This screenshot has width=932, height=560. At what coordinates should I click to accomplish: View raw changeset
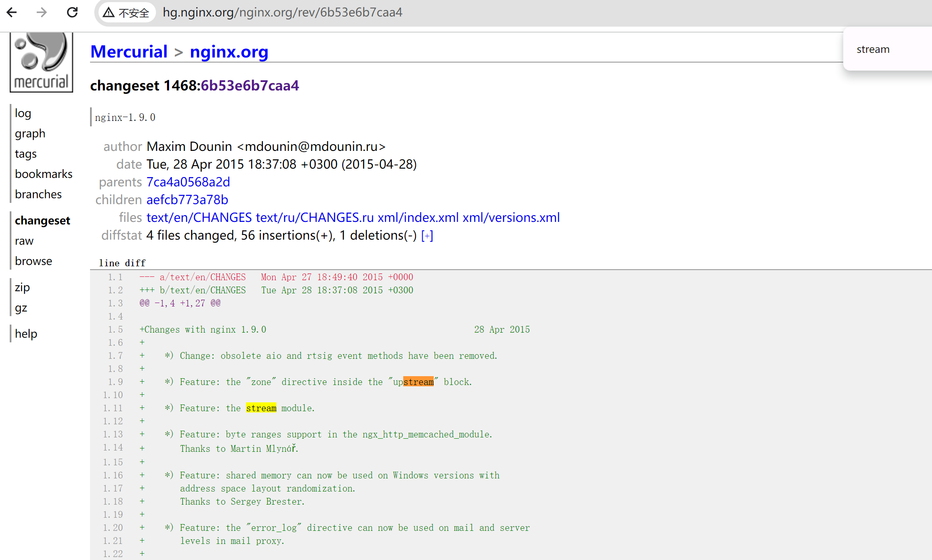pos(24,240)
